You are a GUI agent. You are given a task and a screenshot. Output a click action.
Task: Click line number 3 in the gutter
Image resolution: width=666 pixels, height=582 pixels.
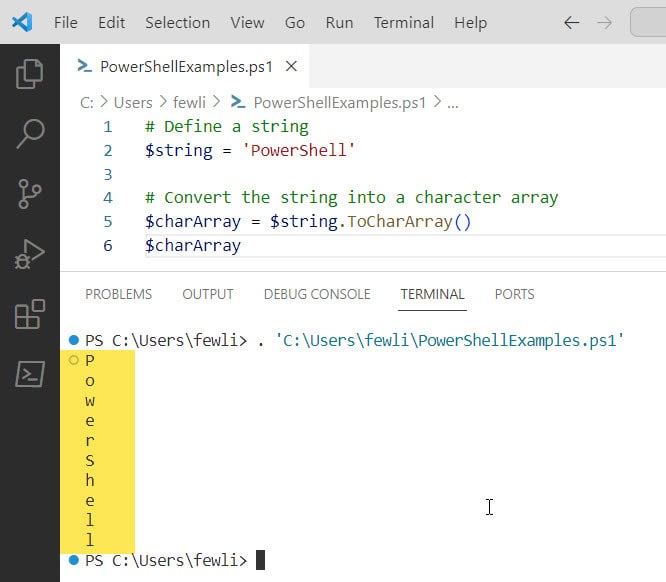[x=108, y=174]
